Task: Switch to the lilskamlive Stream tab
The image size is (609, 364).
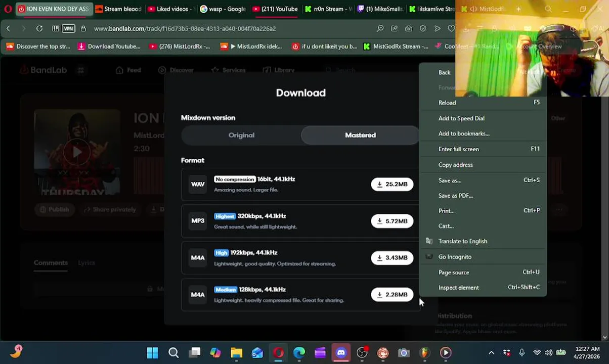Action: pyautogui.click(x=432, y=9)
